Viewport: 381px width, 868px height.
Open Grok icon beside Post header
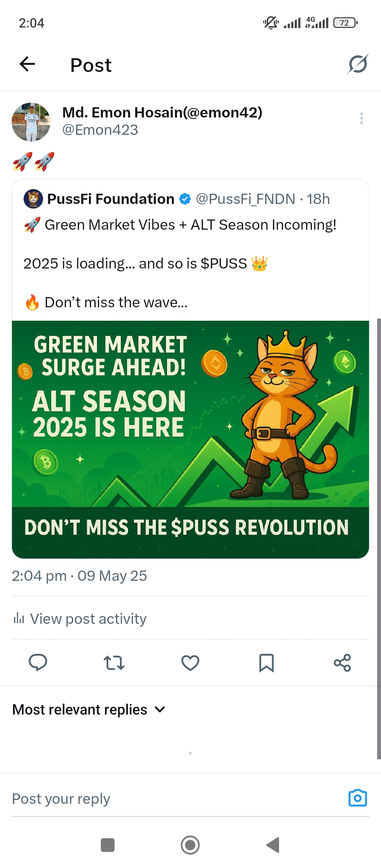(358, 64)
